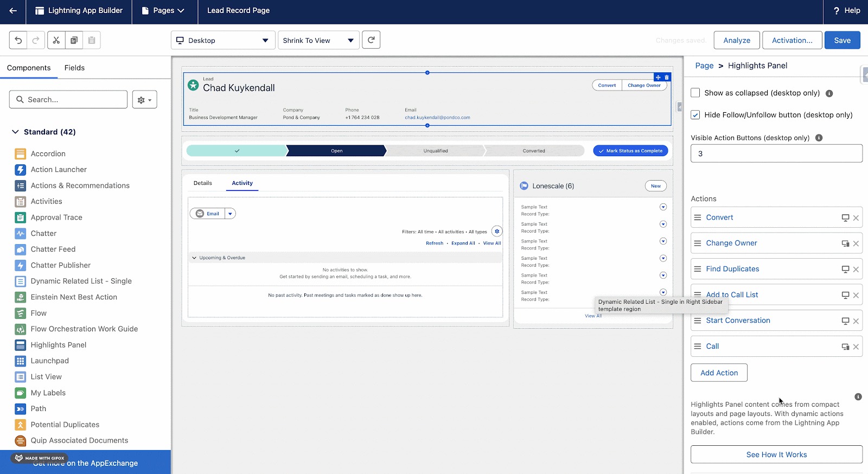Screen dimensions: 868x474
Task: Toggle Show as collapsed checkbox
Action: coord(695,93)
